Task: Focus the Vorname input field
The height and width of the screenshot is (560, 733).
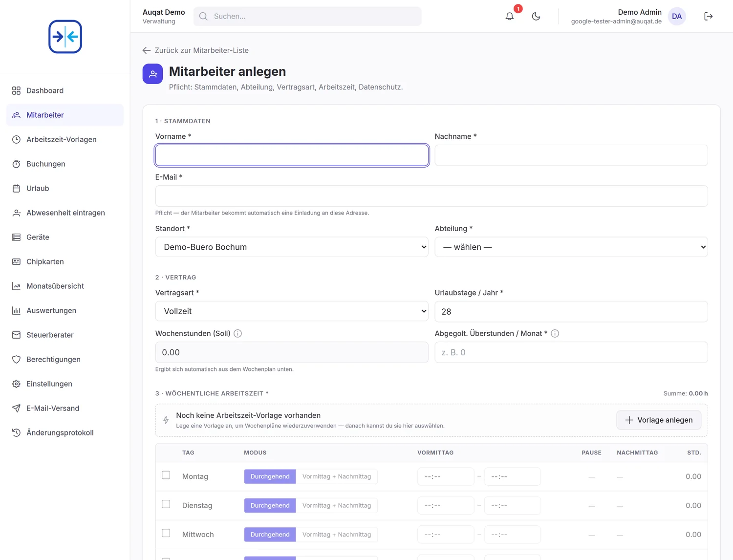Action: (x=292, y=155)
